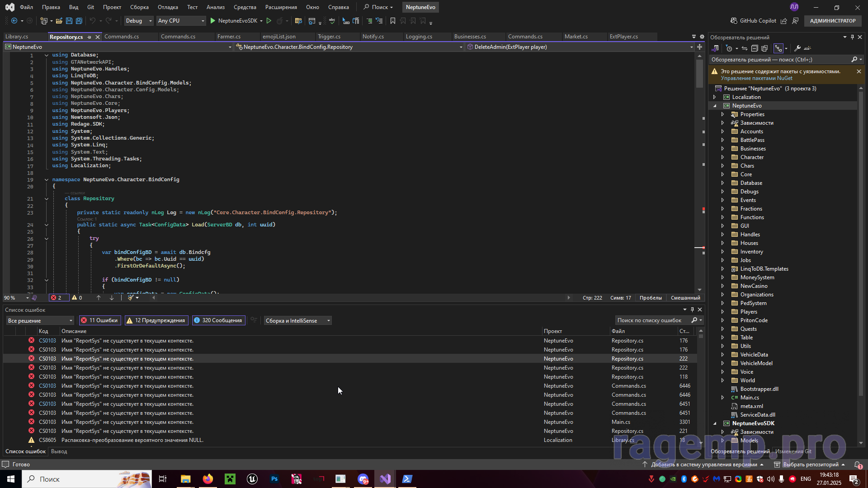Click the bookmark toggle icon in toolbar
This screenshot has width=868, height=488.
pyautogui.click(x=392, y=21)
